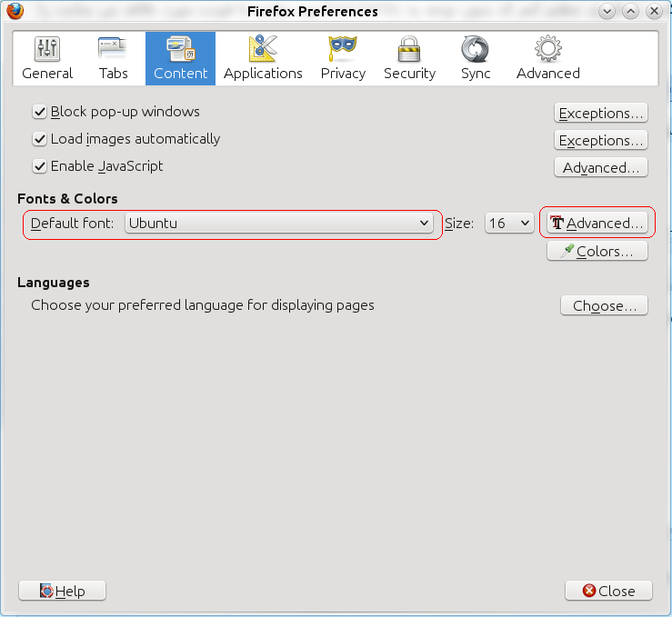Go to the Privacy preferences

pyautogui.click(x=343, y=58)
